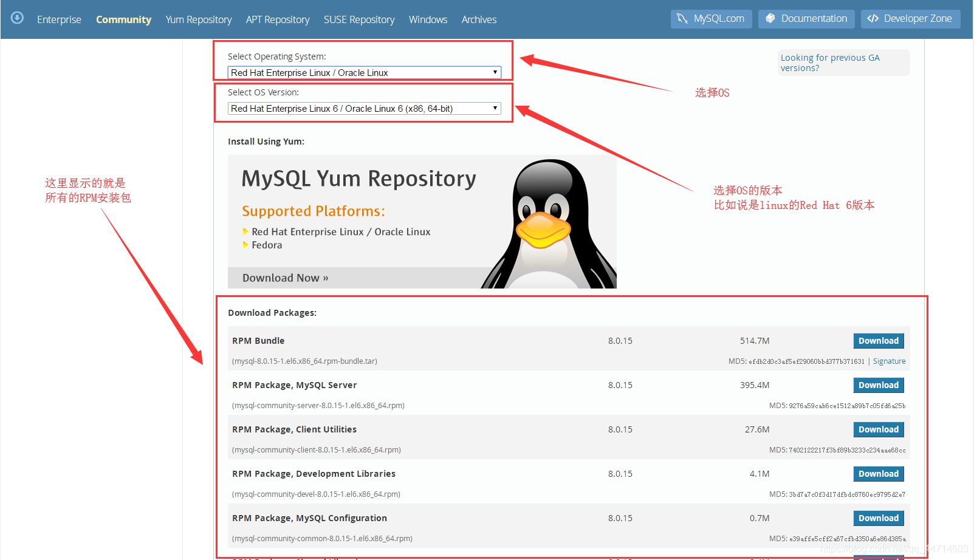The width and height of the screenshot is (974, 560).
Task: Switch to the Yum Repository tab
Action: point(199,19)
